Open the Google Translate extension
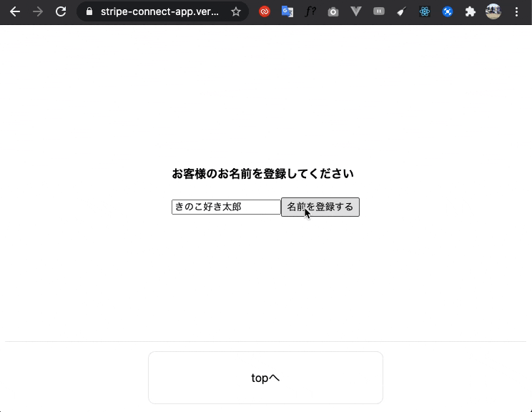Image resolution: width=532 pixels, height=412 pixels. point(287,12)
